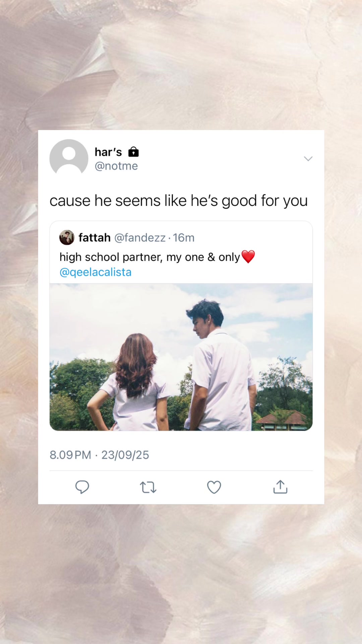This screenshot has width=362, height=644.
Task: Open quoted tweet text high school partner
Action: point(150,257)
